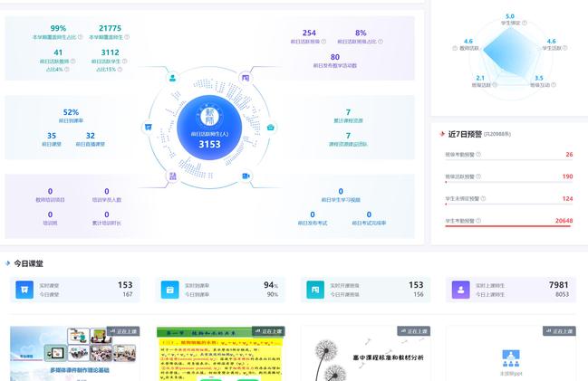The width and height of the screenshot is (588, 381).
Task: Click the 学生考勤预警 red progress bar
Action: pyautogui.click(x=507, y=226)
